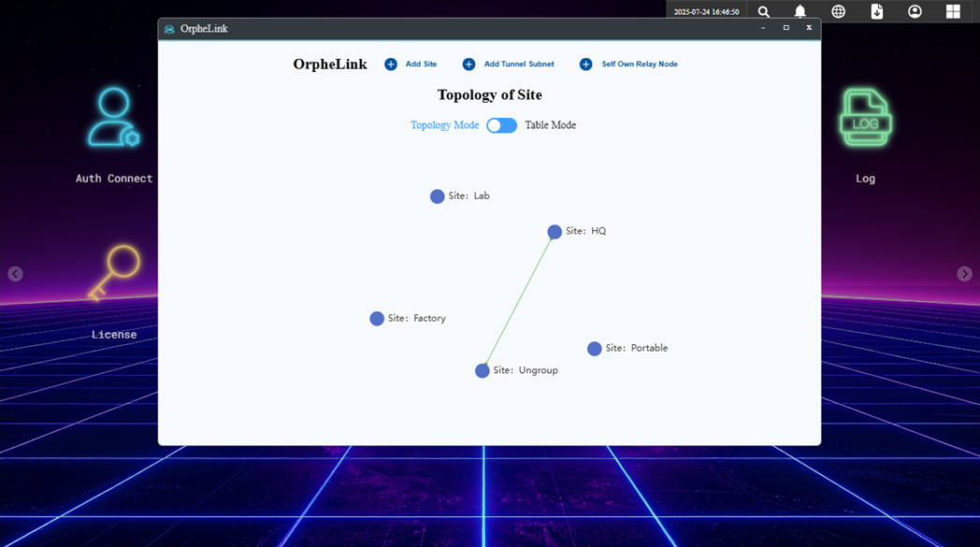Go to next desktop page arrow
This screenshot has width=980, height=547.
964,274
